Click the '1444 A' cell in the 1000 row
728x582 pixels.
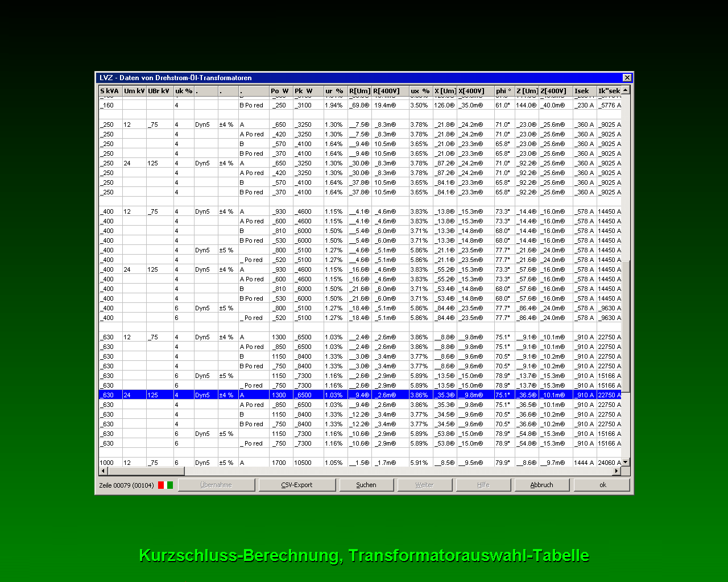click(x=584, y=463)
